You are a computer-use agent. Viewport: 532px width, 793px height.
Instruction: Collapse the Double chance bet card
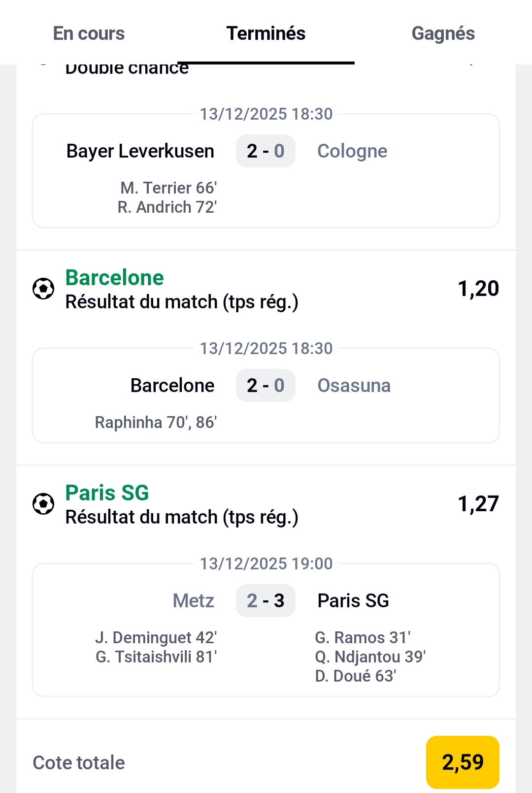127,67
